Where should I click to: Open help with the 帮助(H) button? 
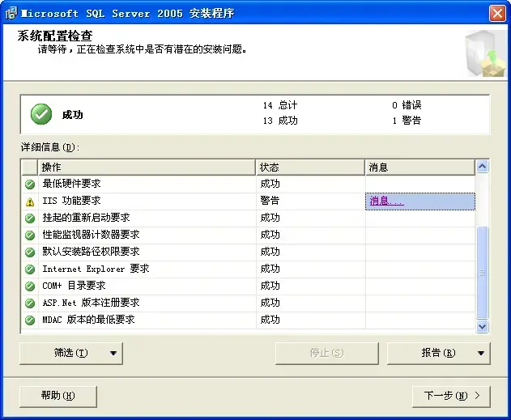pyautogui.click(x=58, y=397)
